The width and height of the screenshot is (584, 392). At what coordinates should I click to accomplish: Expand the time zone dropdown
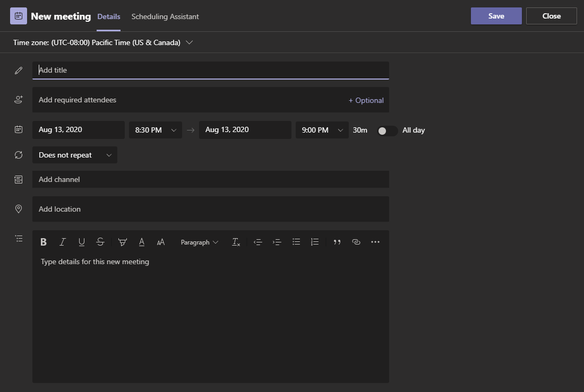190,42
